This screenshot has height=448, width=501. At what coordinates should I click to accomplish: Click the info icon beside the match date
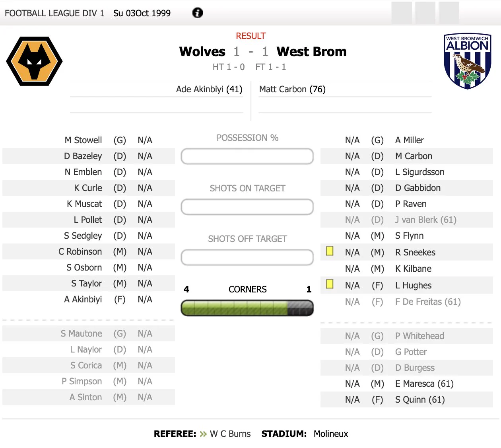(198, 13)
